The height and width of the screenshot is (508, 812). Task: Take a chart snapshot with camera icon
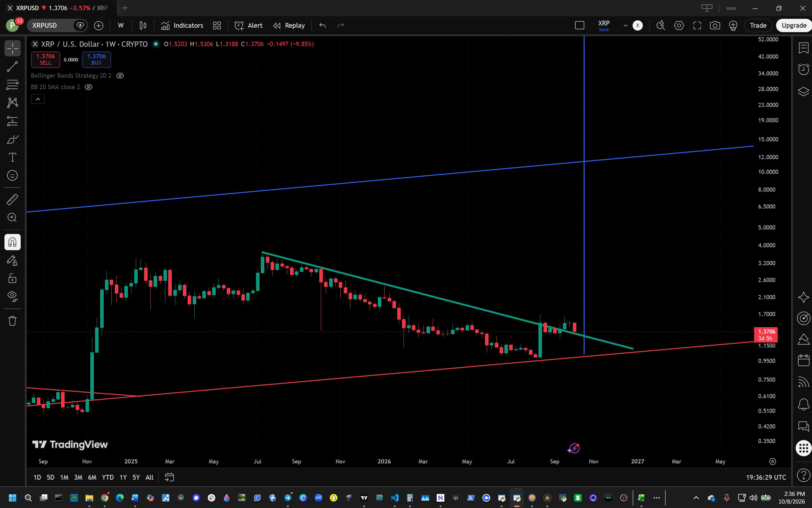tap(715, 25)
